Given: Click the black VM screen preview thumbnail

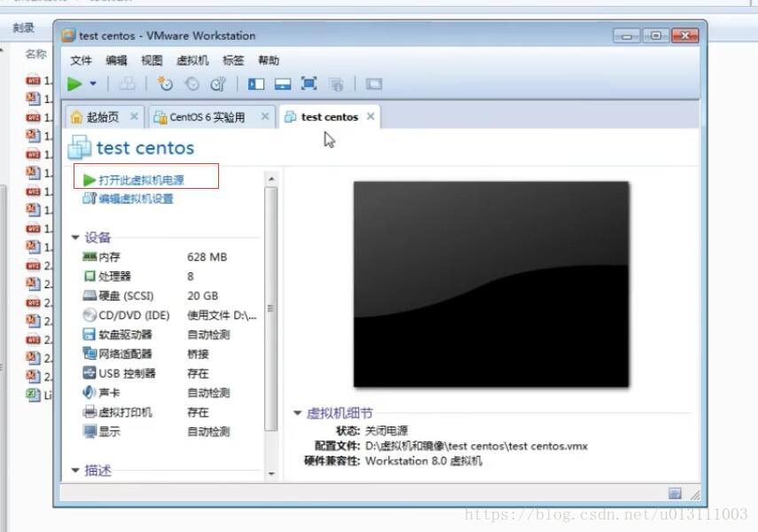Looking at the screenshot, I should click(491, 285).
